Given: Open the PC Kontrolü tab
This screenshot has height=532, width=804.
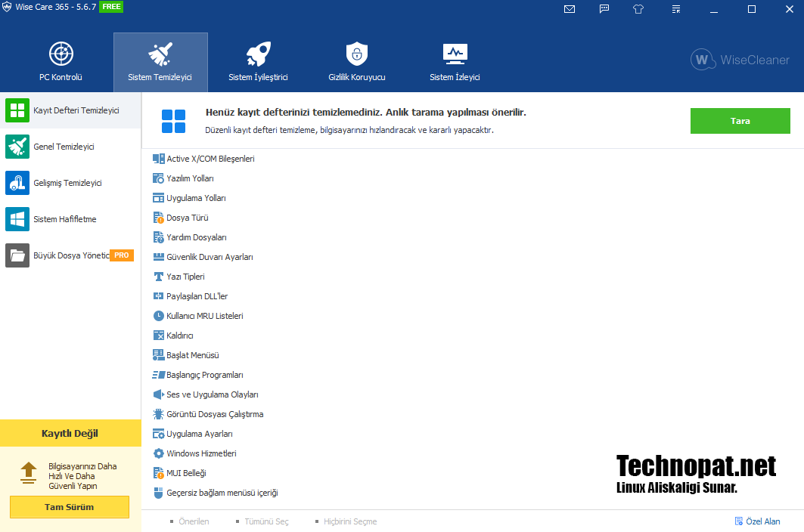Looking at the screenshot, I should tap(61, 62).
